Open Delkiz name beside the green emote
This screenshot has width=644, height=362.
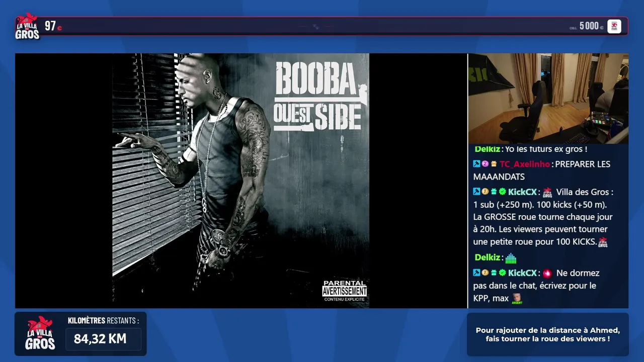tap(487, 257)
